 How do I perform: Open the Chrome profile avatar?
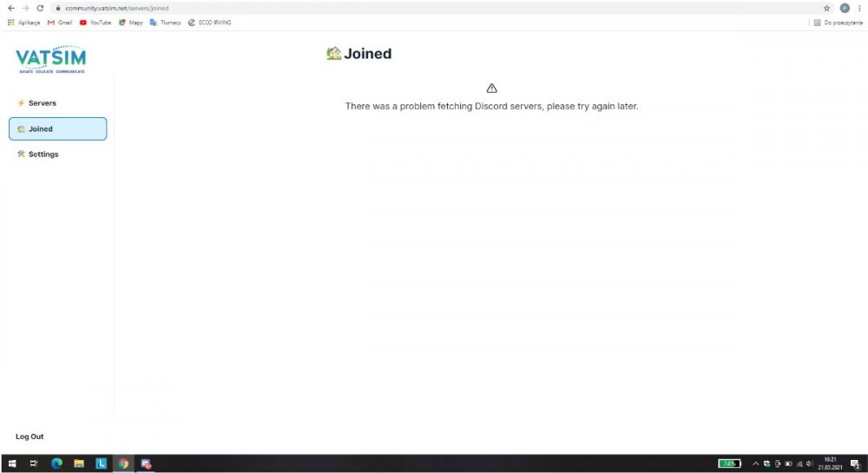pos(845,8)
